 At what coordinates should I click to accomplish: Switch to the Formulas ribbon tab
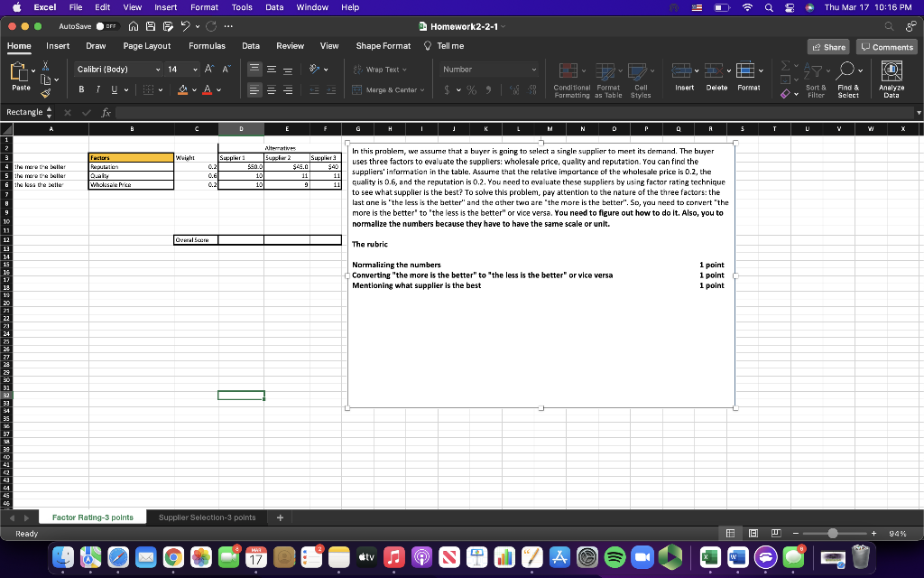point(207,45)
